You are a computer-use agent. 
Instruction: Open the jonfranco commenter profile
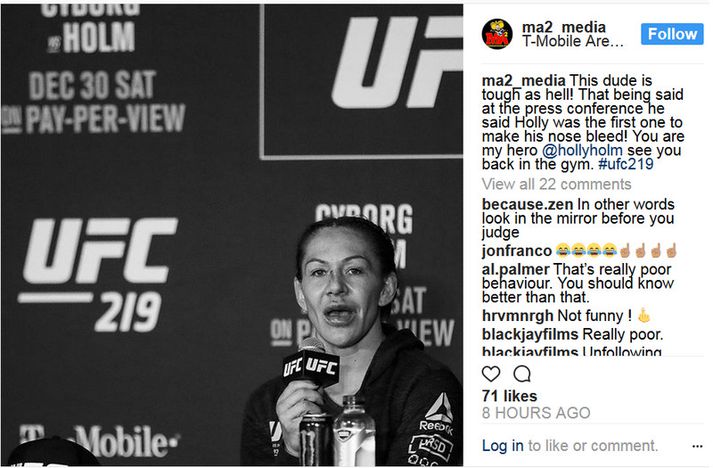[517, 251]
